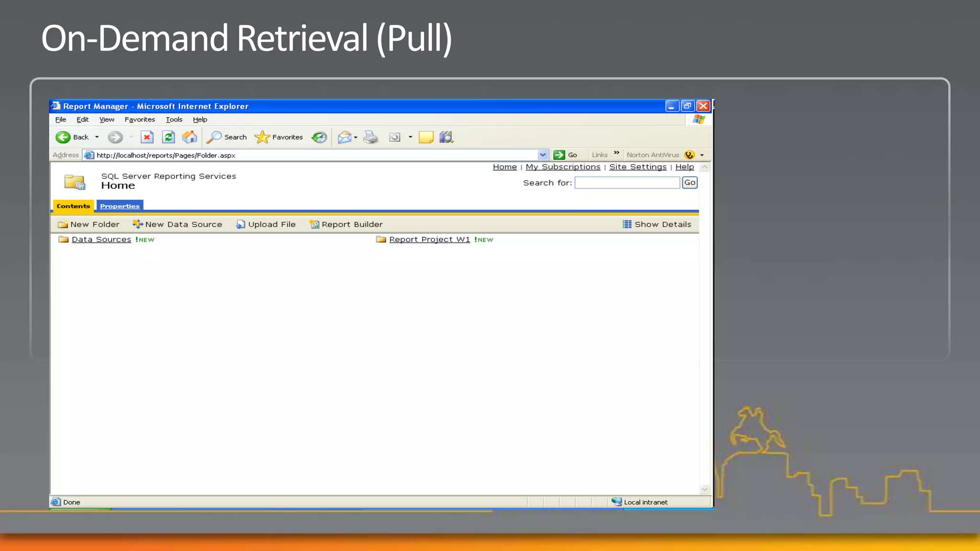Screen dimensions: 980x551
Task: Switch to the Properties tab
Action: pos(120,206)
